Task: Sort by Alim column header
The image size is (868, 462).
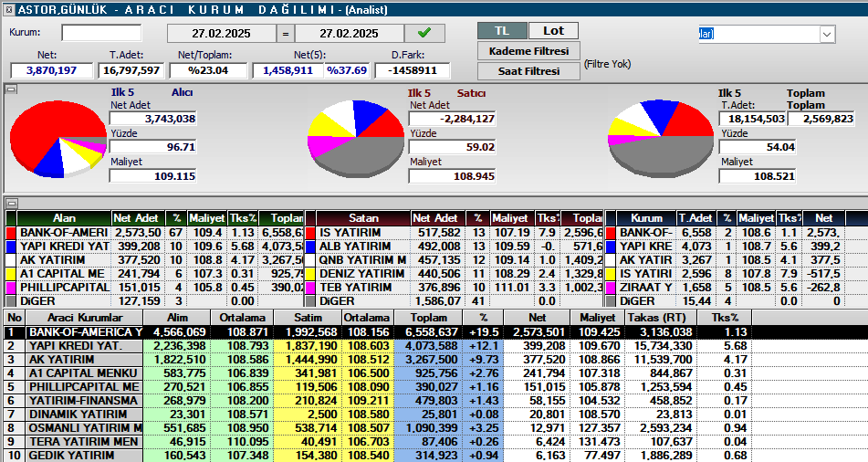Action: click(177, 318)
